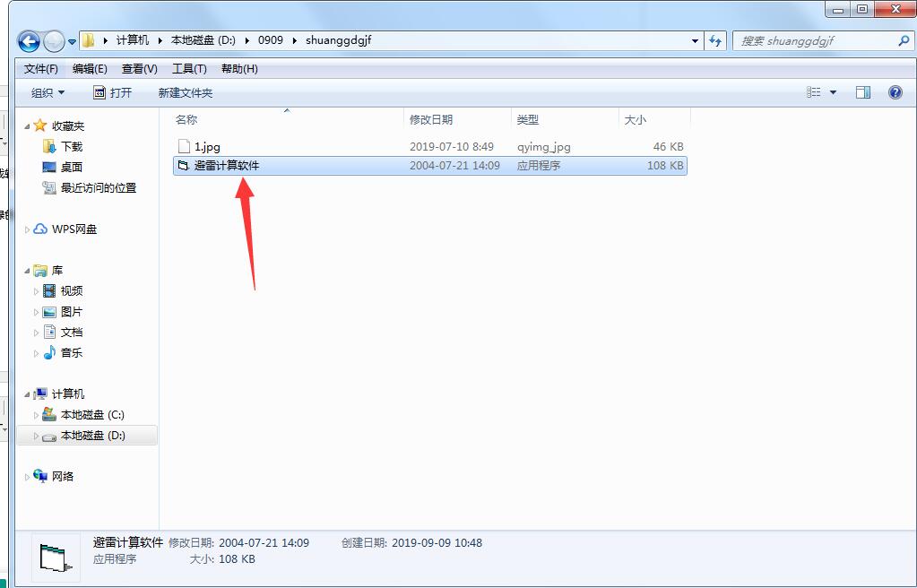Open the 文档 library
This screenshot has width=917, height=588.
(x=72, y=333)
